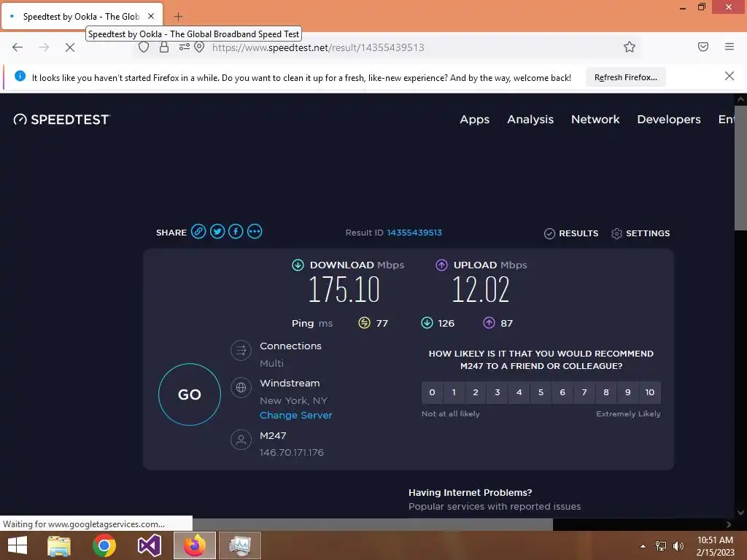Open the Analysis menu item

click(x=530, y=120)
